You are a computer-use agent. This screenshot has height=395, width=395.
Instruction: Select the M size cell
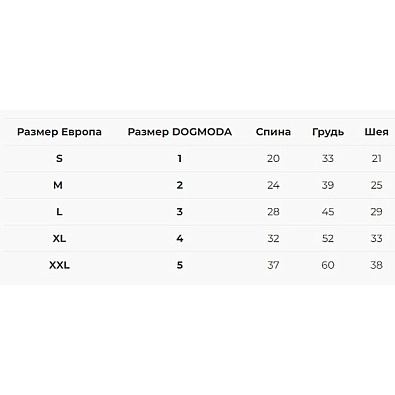coord(58,185)
